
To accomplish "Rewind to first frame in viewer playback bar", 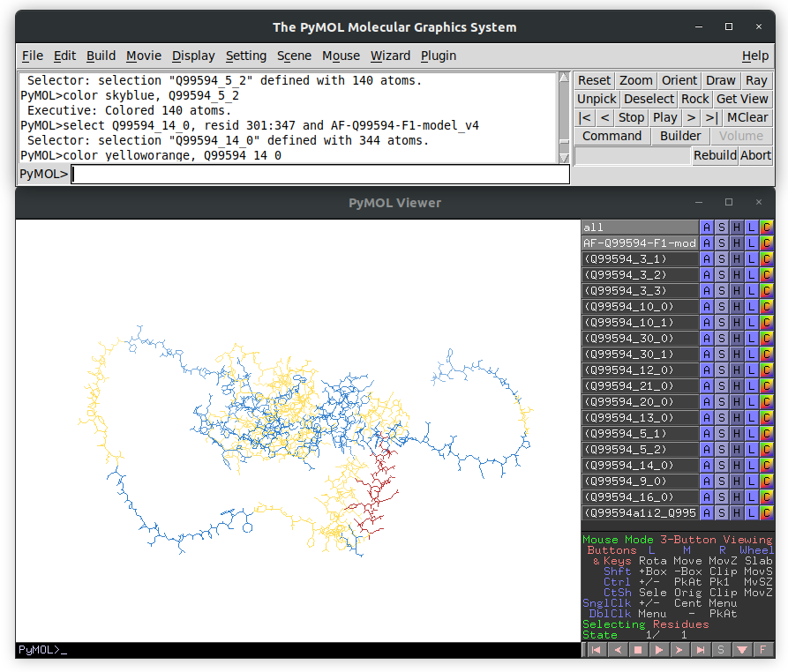I will pos(596,650).
